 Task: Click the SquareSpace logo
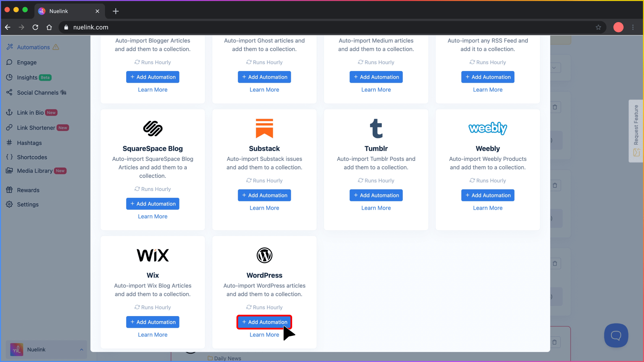click(x=153, y=128)
